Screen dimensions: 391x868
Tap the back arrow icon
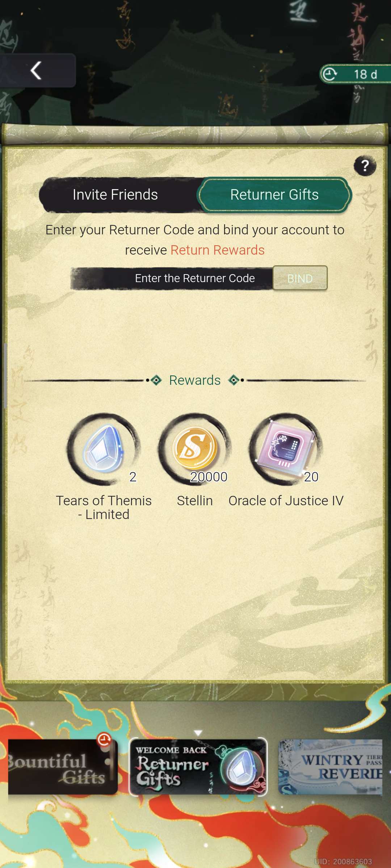click(x=36, y=70)
